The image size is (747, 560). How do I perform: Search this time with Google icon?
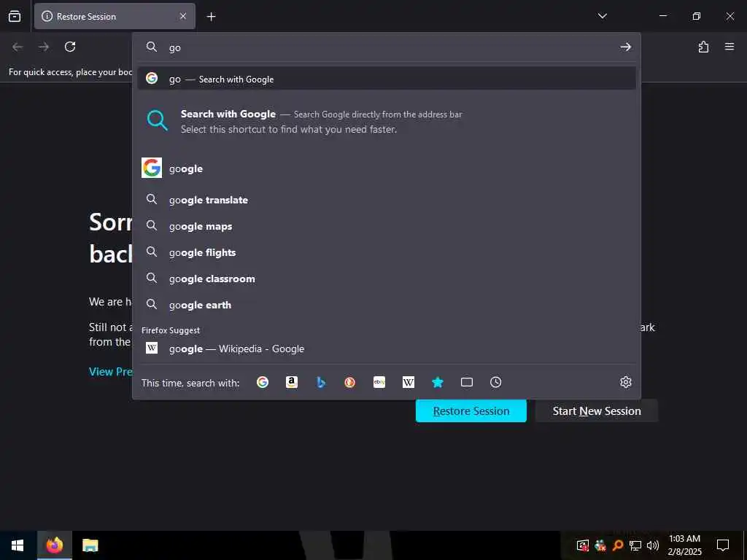pos(263,382)
